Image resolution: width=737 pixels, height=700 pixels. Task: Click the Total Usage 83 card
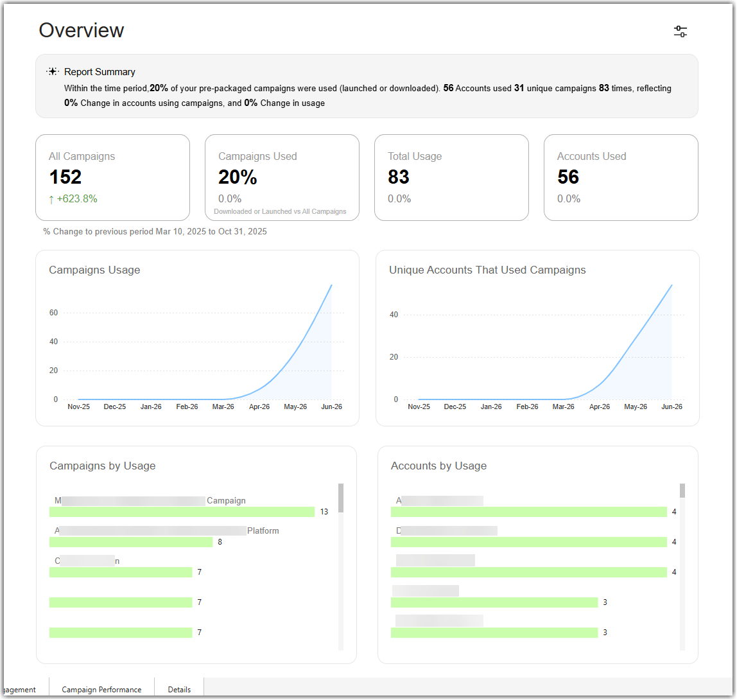coord(452,178)
